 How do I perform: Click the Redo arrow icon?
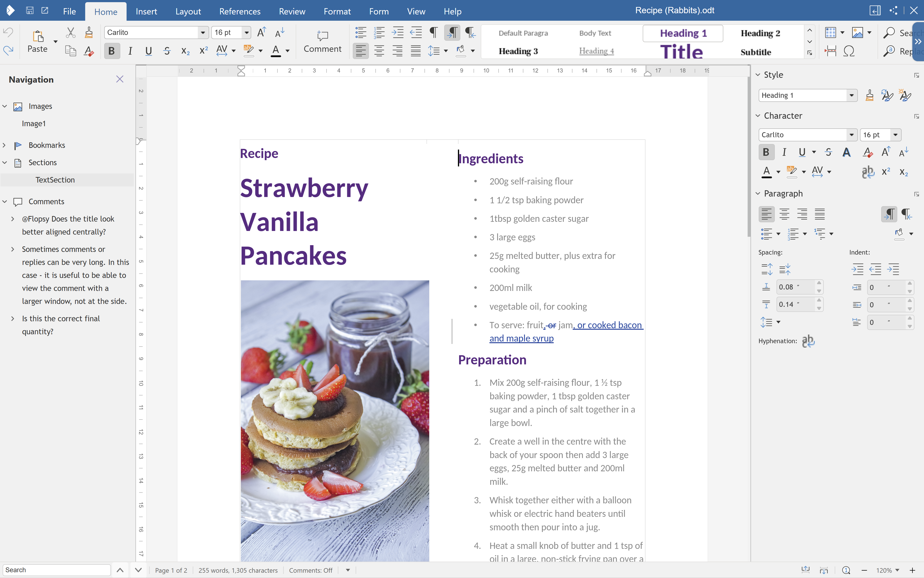pos(8,51)
